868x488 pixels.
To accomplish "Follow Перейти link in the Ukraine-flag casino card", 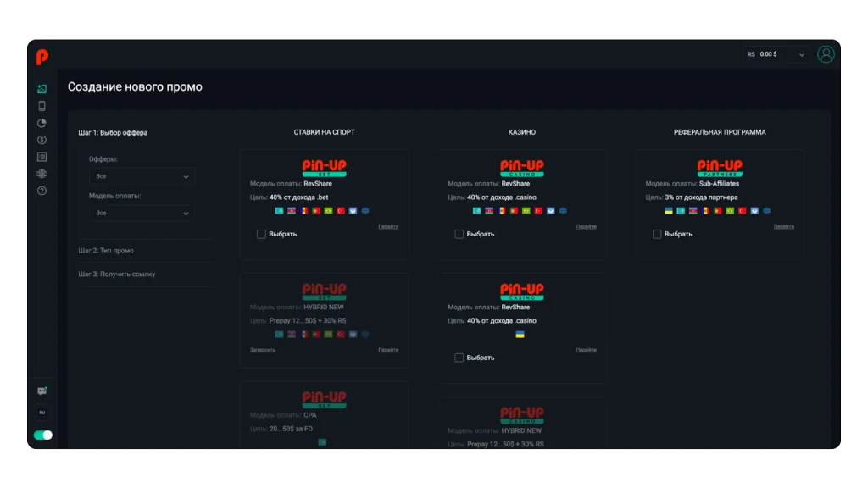I will coord(587,350).
